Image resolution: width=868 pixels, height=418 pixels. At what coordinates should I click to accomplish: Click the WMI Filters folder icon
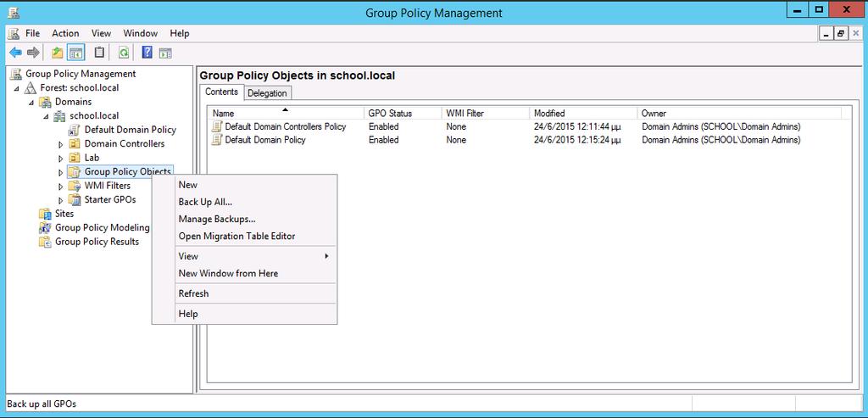(x=75, y=186)
